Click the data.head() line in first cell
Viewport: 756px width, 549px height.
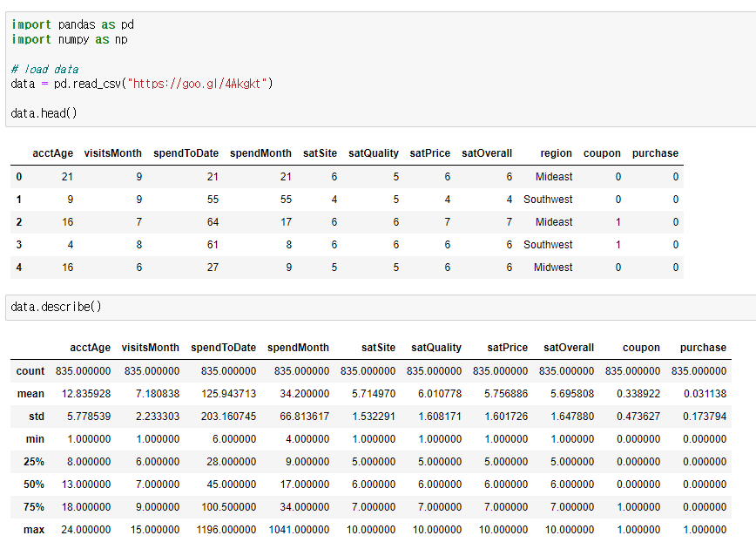44,113
